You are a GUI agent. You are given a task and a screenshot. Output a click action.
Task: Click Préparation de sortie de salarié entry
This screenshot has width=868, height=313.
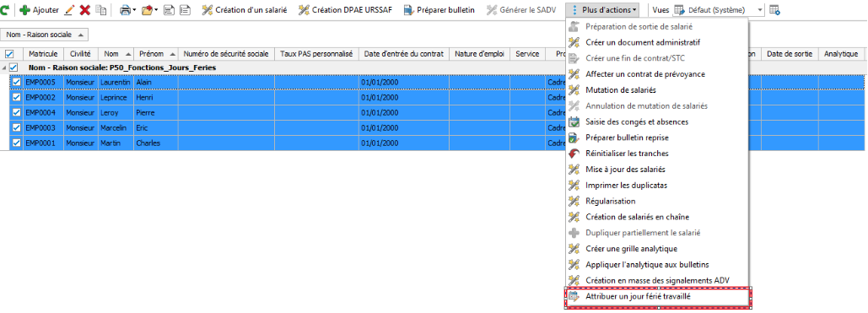coord(656,26)
